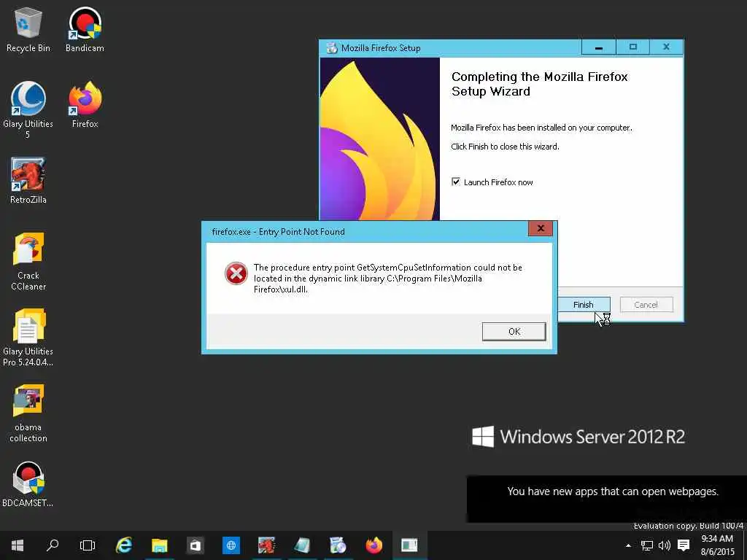Click the 'firefox.exe - Entry Point Not Found' title

coord(278,232)
